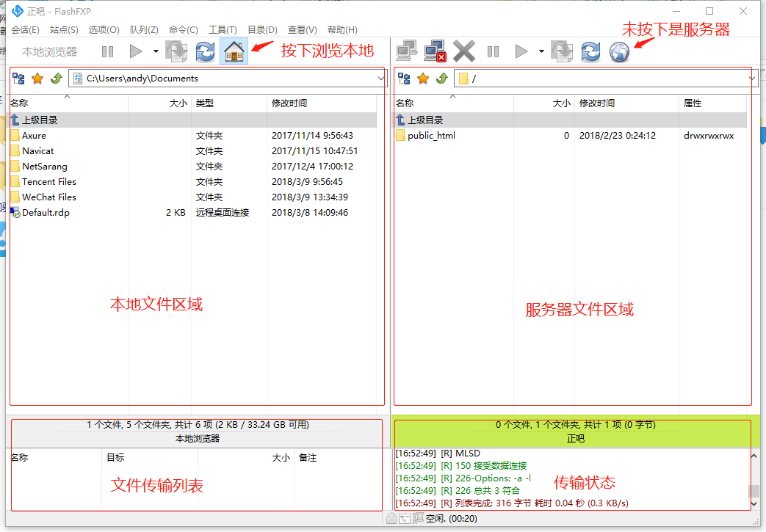Toggle the globe icon to switch server view

(x=619, y=51)
